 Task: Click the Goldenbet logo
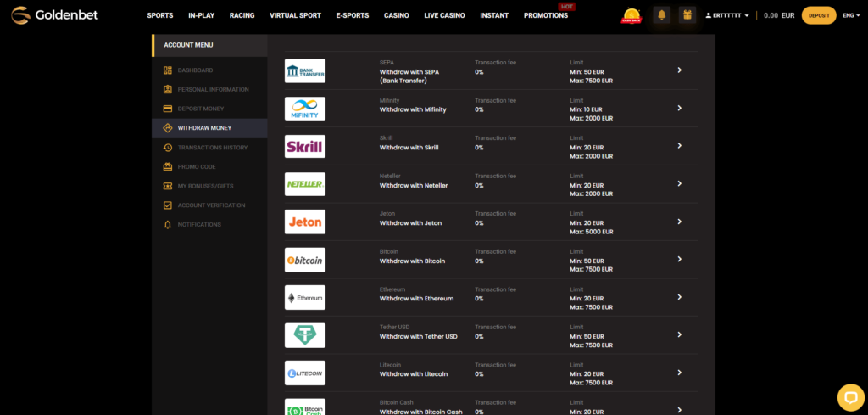55,15
